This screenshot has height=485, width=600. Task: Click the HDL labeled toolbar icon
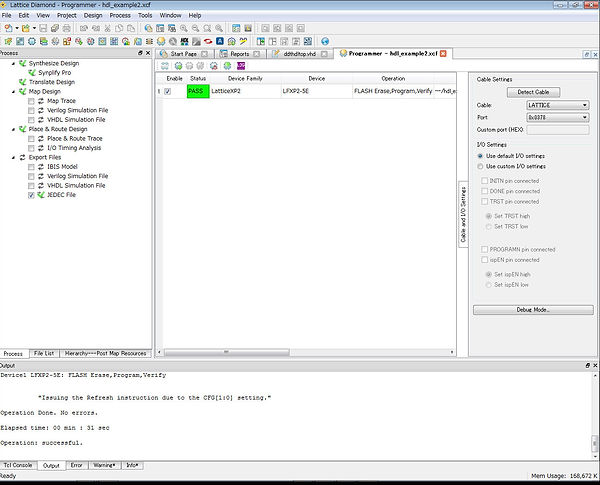[x=184, y=41]
